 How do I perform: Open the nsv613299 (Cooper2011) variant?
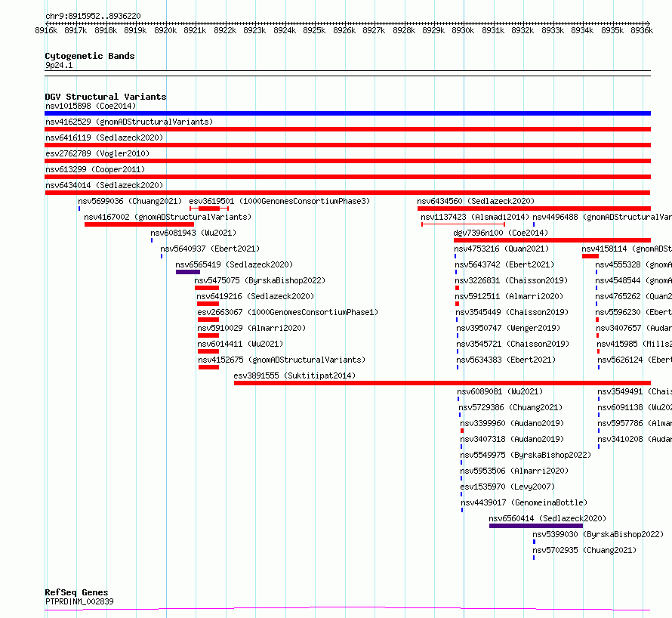pyautogui.click(x=95, y=169)
